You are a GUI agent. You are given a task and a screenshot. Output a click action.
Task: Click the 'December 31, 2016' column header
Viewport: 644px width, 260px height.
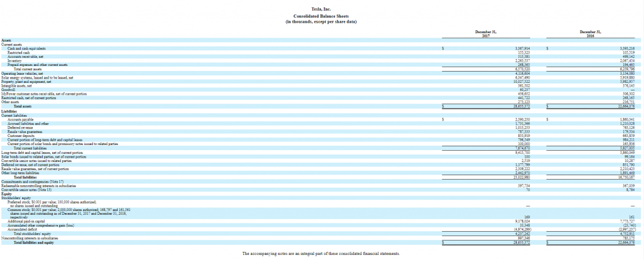591,34
